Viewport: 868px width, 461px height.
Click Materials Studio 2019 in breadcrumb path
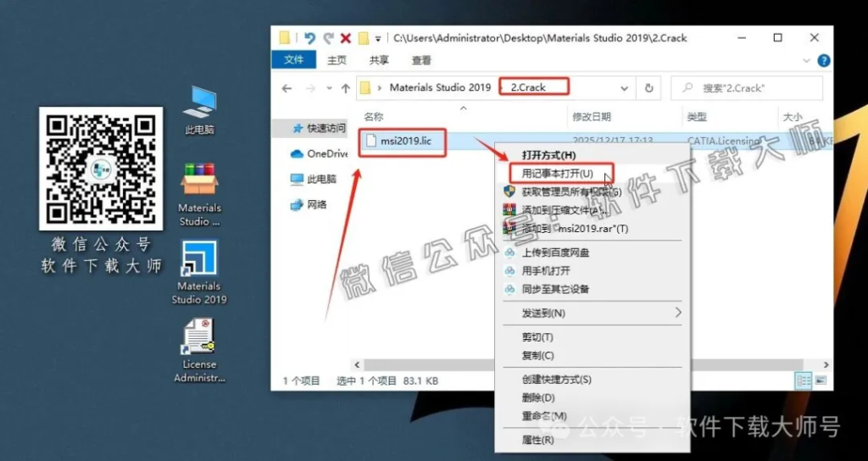click(x=440, y=87)
